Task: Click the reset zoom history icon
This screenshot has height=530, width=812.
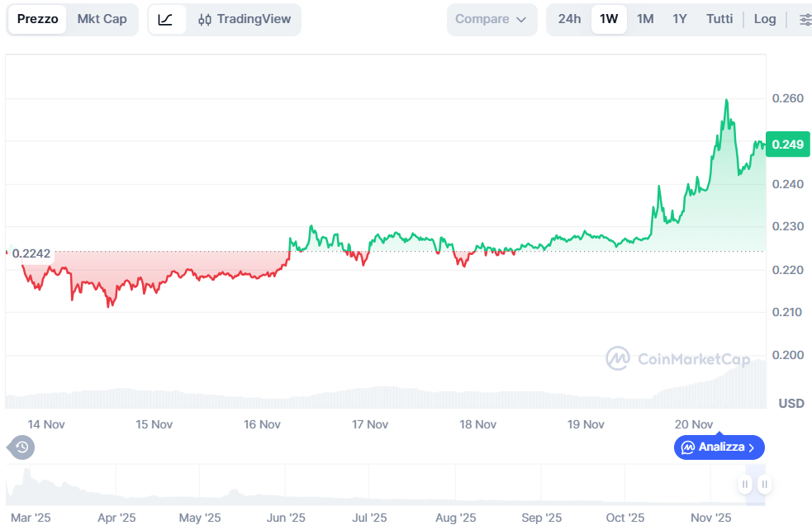Action: (x=20, y=447)
